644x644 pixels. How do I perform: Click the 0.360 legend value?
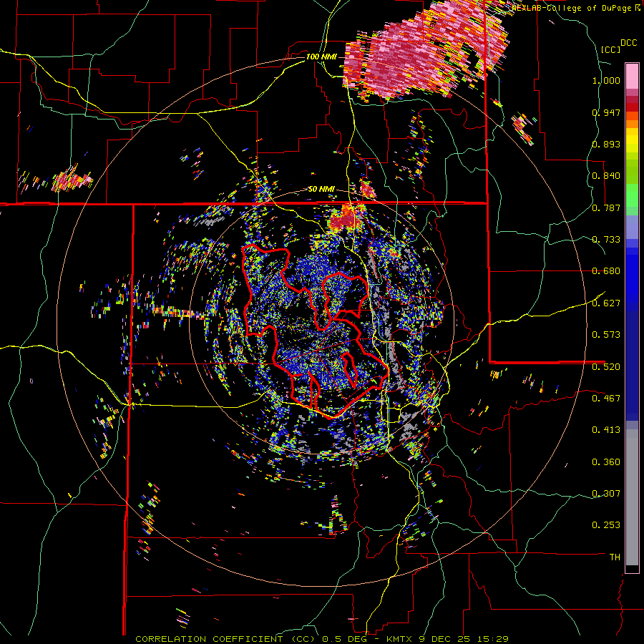point(606,462)
